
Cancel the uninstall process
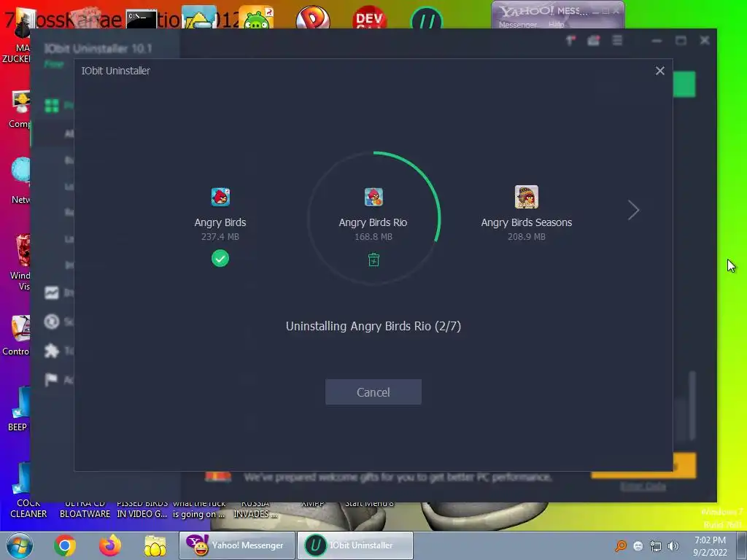point(373,392)
